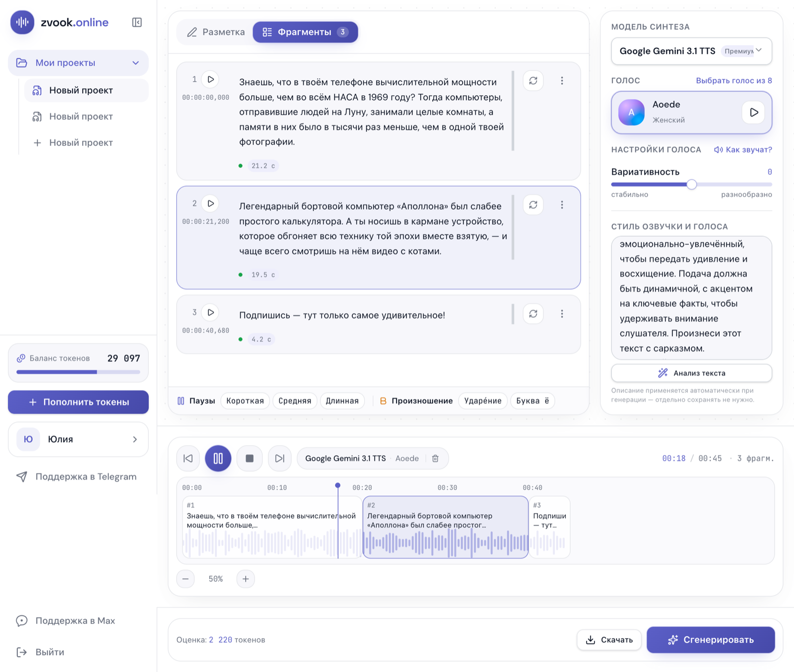The height and width of the screenshot is (672, 794).
Task: Click the Баланс токенов coin icon
Action: pos(21,358)
